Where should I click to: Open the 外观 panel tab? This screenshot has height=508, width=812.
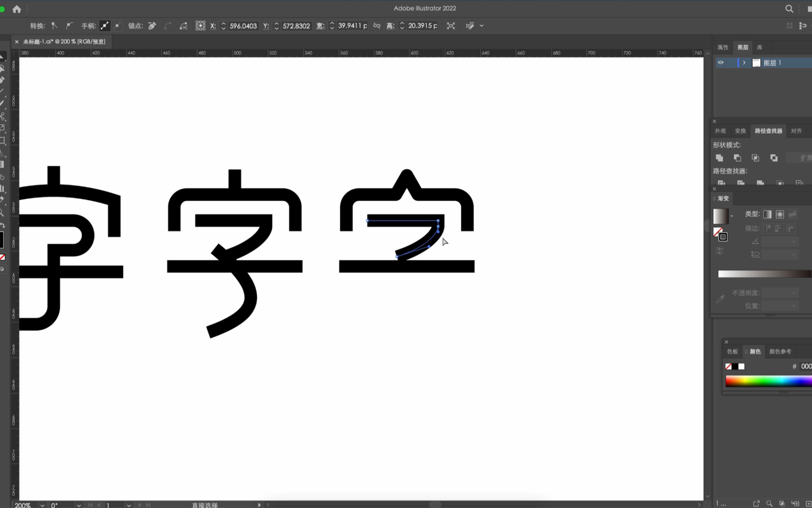(720, 131)
